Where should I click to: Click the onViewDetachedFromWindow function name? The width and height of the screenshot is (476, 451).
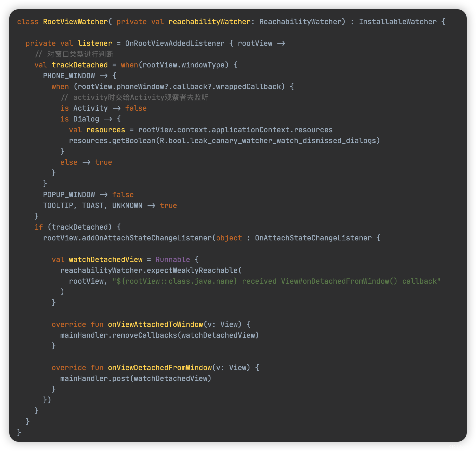160,368
